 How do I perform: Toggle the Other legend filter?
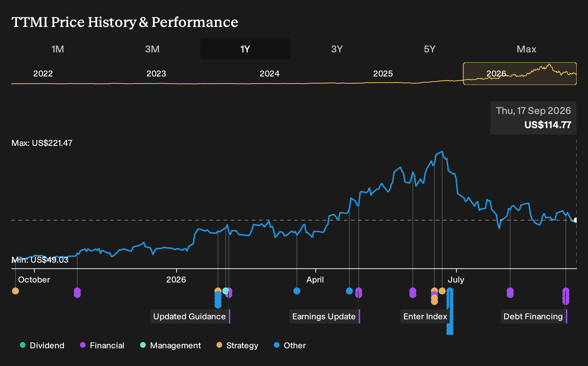[290, 345]
